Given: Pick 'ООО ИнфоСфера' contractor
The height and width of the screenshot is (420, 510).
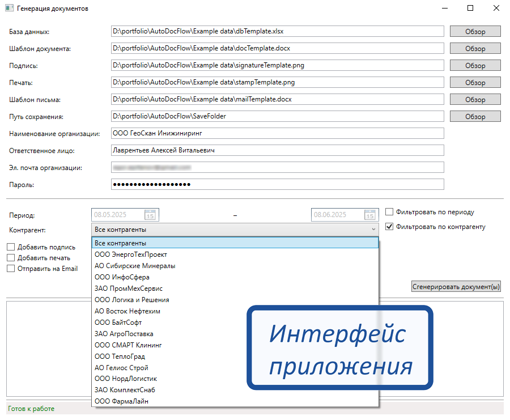Looking at the screenshot, I should click(235, 277).
